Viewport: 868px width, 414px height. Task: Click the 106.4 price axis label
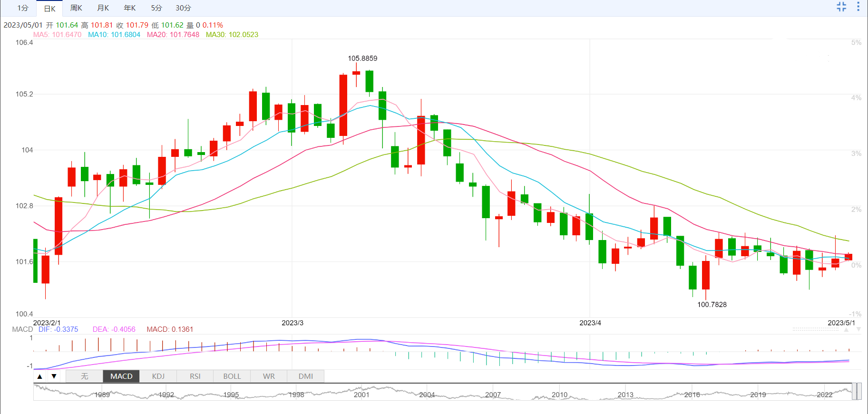24,43
